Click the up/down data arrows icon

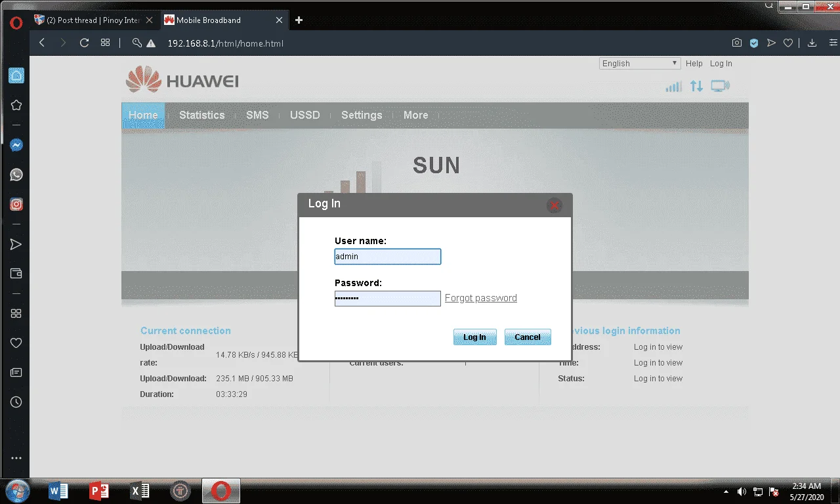click(696, 86)
